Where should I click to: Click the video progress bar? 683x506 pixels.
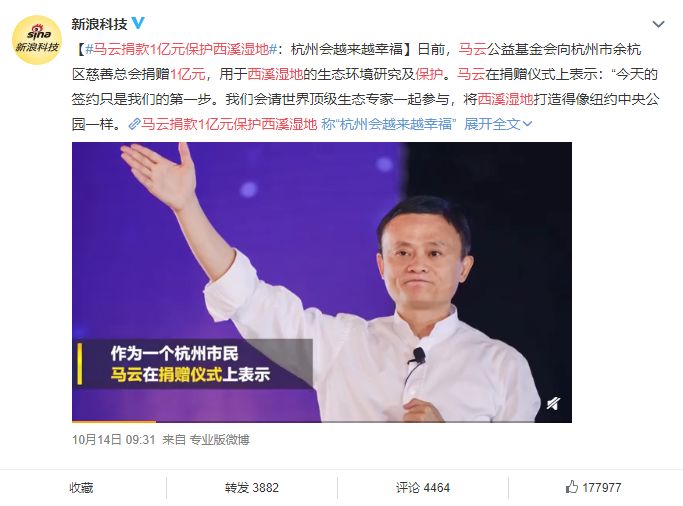[x=321, y=422]
